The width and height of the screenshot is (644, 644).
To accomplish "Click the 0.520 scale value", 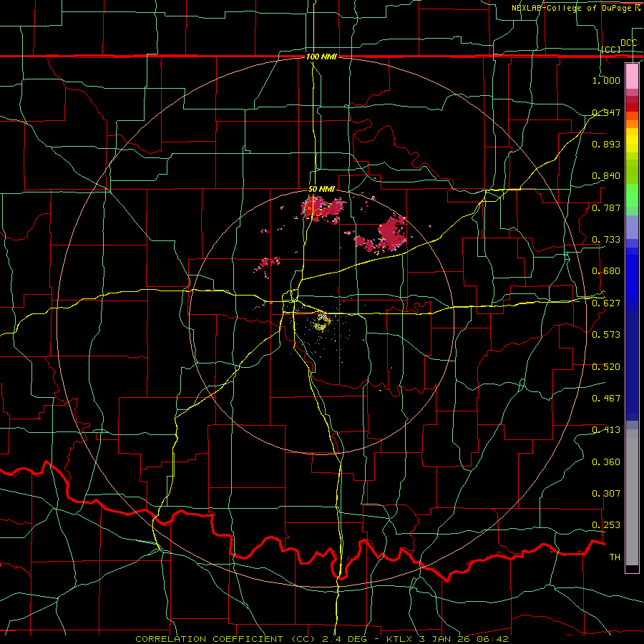I will (606, 367).
